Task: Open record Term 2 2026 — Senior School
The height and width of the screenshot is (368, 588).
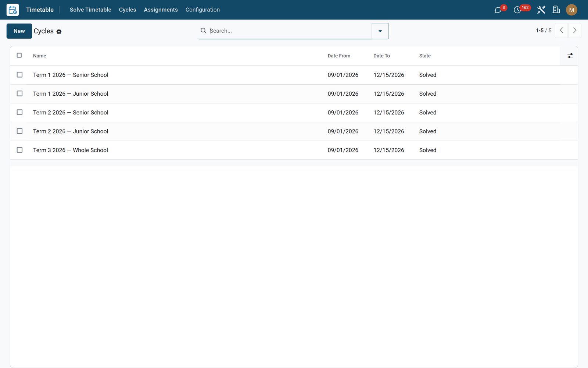Action: click(x=71, y=112)
